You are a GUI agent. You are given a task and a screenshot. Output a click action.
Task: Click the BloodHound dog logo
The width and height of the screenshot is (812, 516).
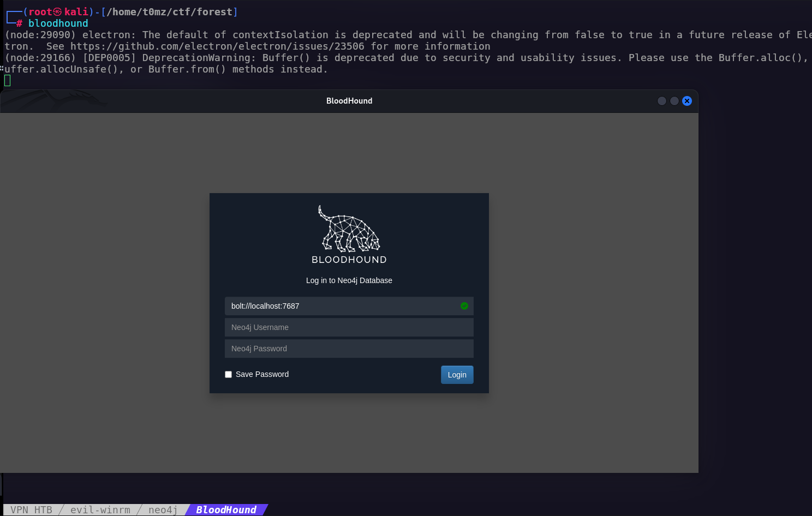coord(349,229)
